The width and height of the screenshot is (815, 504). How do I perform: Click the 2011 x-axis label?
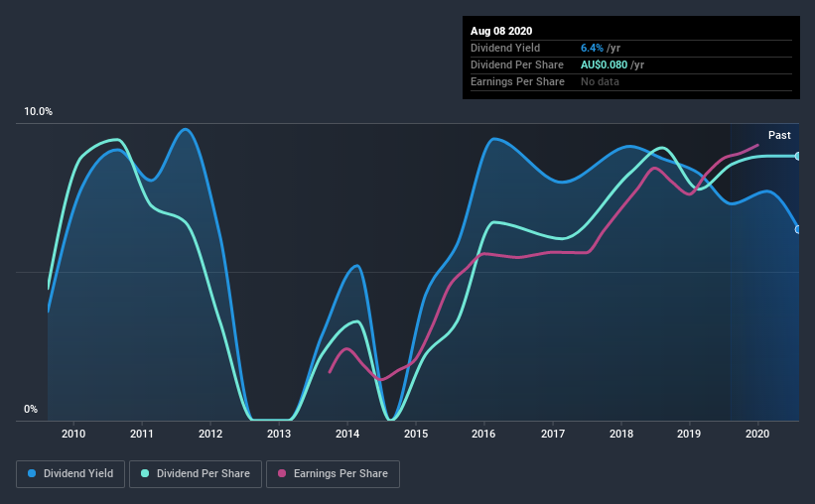[x=142, y=434]
